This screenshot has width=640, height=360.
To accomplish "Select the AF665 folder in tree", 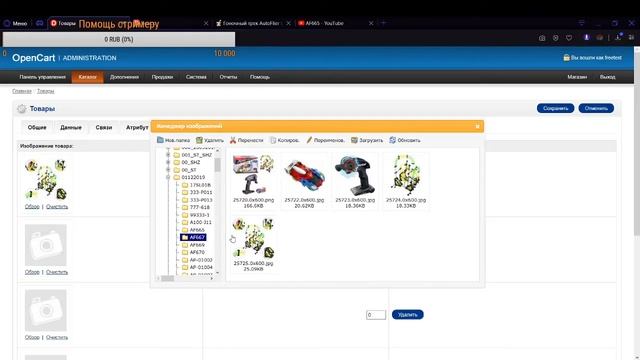I will (x=193, y=230).
